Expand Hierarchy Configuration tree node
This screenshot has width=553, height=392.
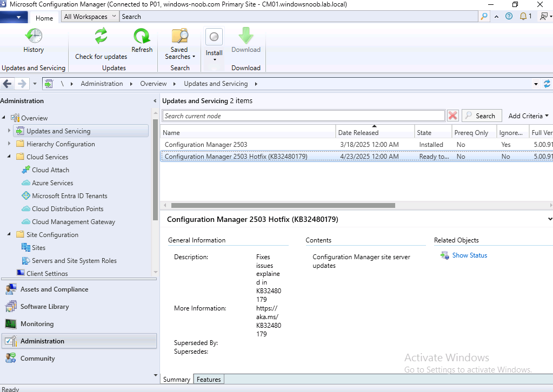pos(9,144)
